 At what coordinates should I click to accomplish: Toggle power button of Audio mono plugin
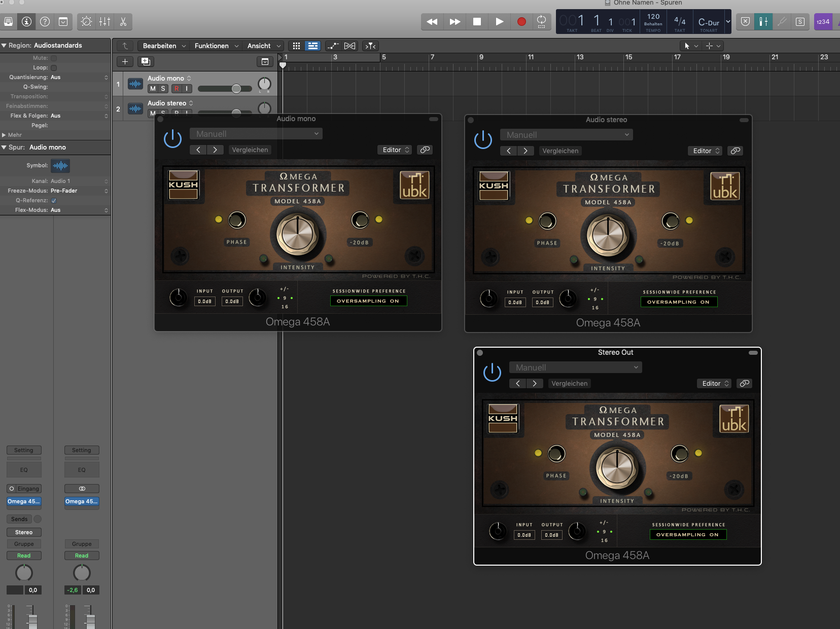(172, 138)
